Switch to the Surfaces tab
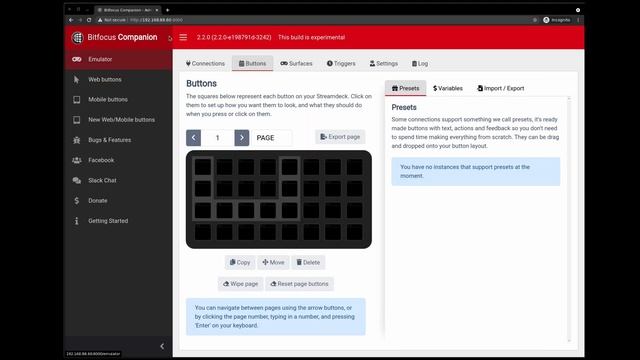640x360 pixels. coord(296,64)
